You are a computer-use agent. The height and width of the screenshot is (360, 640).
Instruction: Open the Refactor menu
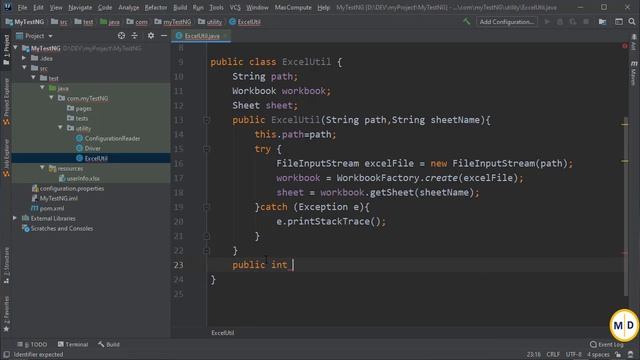[x=156, y=7]
